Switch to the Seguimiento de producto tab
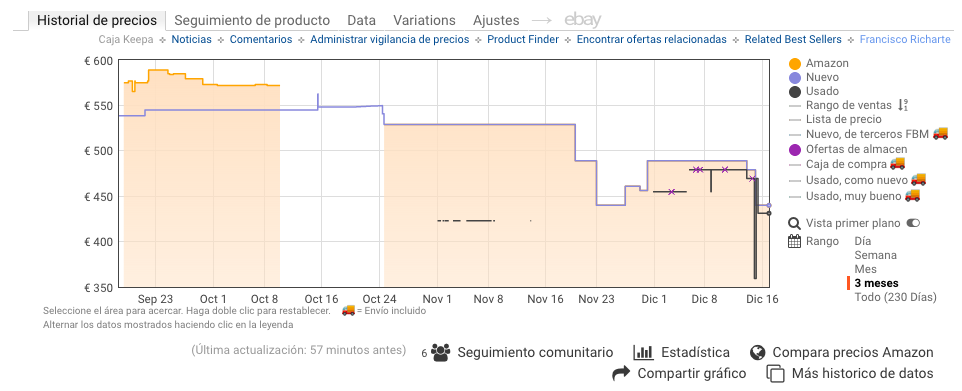962x391 pixels. pyautogui.click(x=252, y=20)
